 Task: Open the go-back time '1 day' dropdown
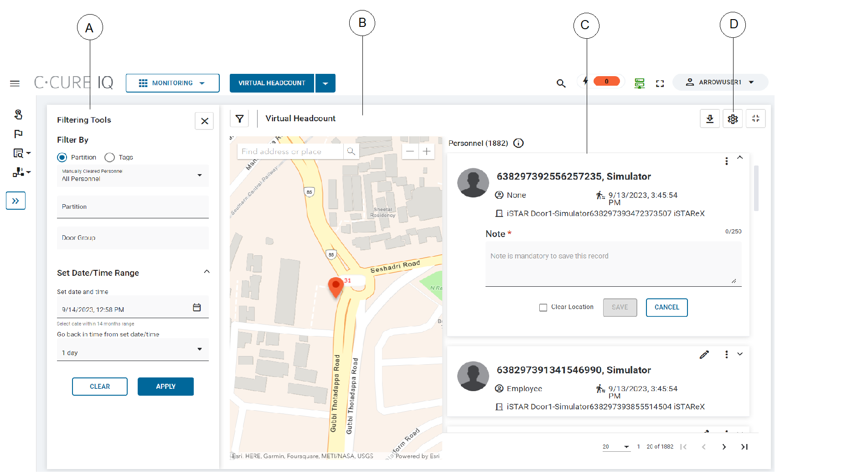pyautogui.click(x=132, y=350)
